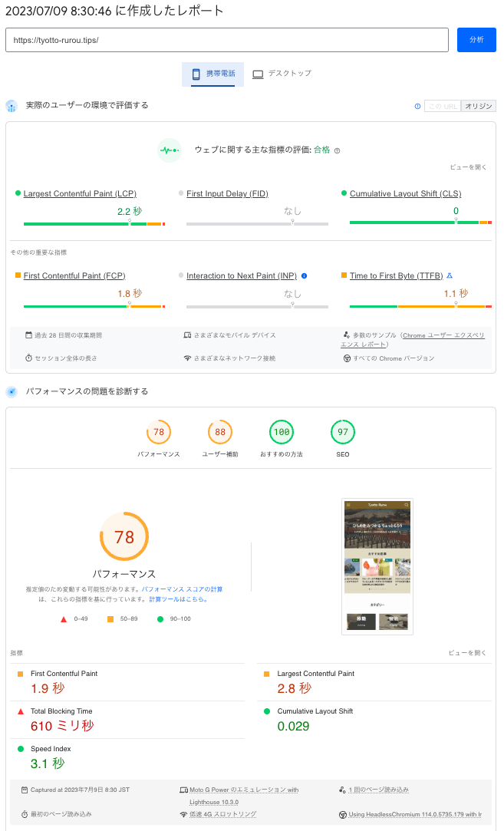The image size is (504, 831).
Task: Expand view via top ビューを開く
Action: tap(468, 167)
